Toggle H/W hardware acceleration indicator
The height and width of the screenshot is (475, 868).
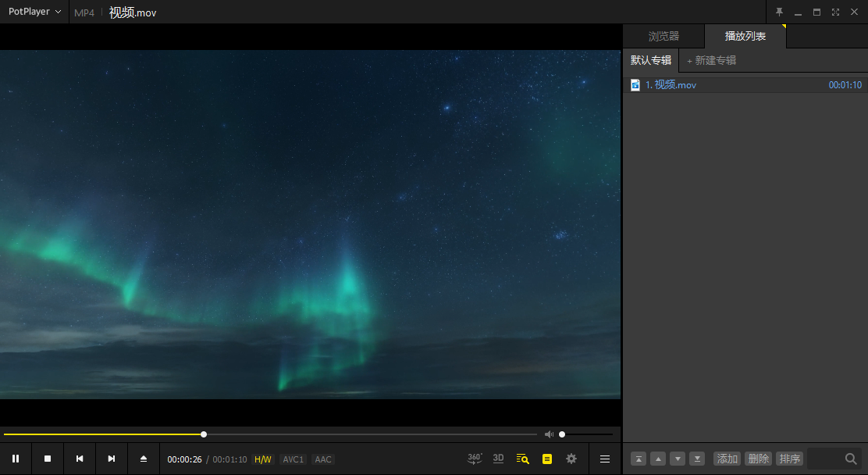click(262, 459)
